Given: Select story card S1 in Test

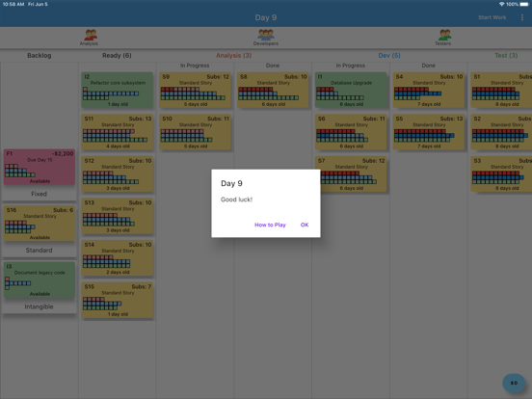Looking at the screenshot, I should coord(501,90).
